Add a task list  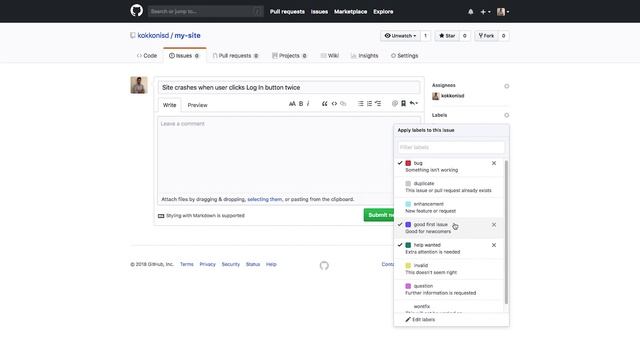[378, 104]
